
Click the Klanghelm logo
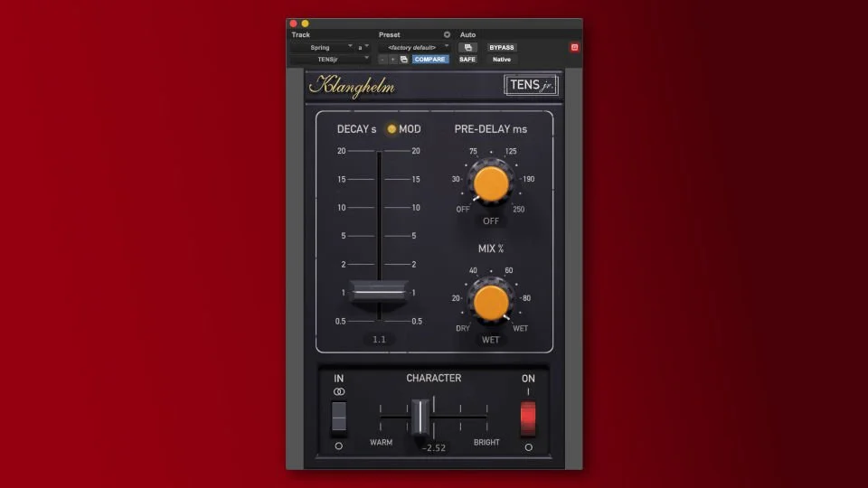(353, 86)
